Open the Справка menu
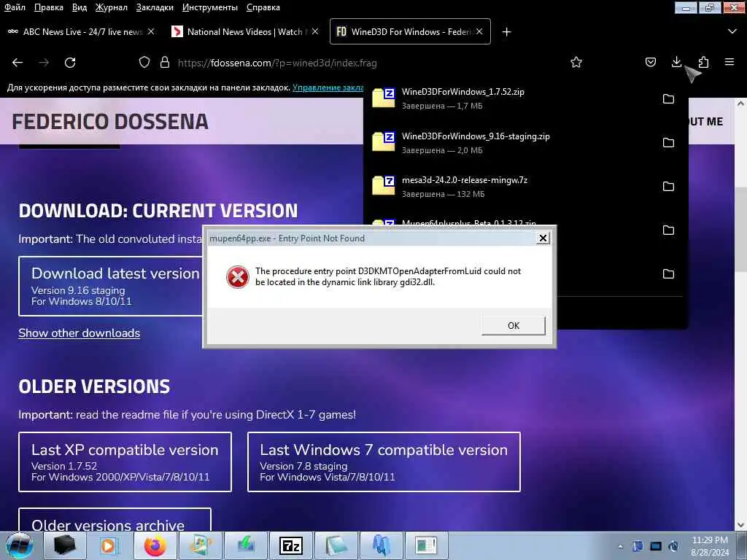Viewport: 747px width, 560px height. coord(263,7)
